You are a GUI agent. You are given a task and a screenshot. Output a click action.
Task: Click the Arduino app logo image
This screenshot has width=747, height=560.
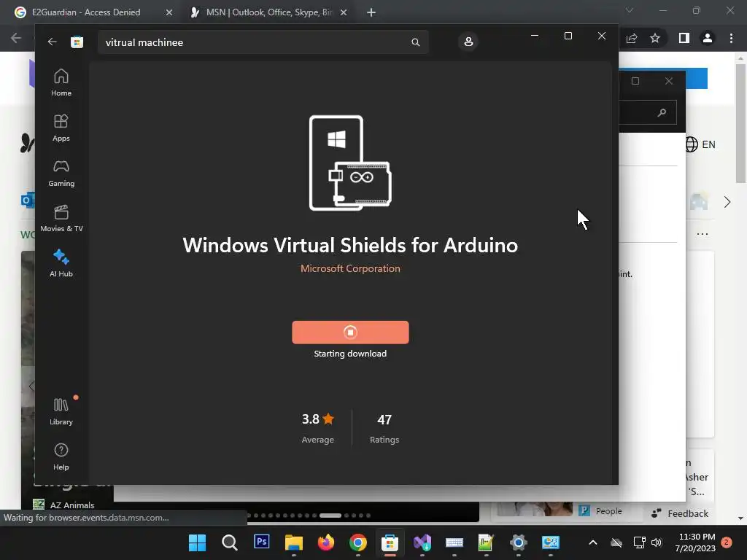coord(350,163)
